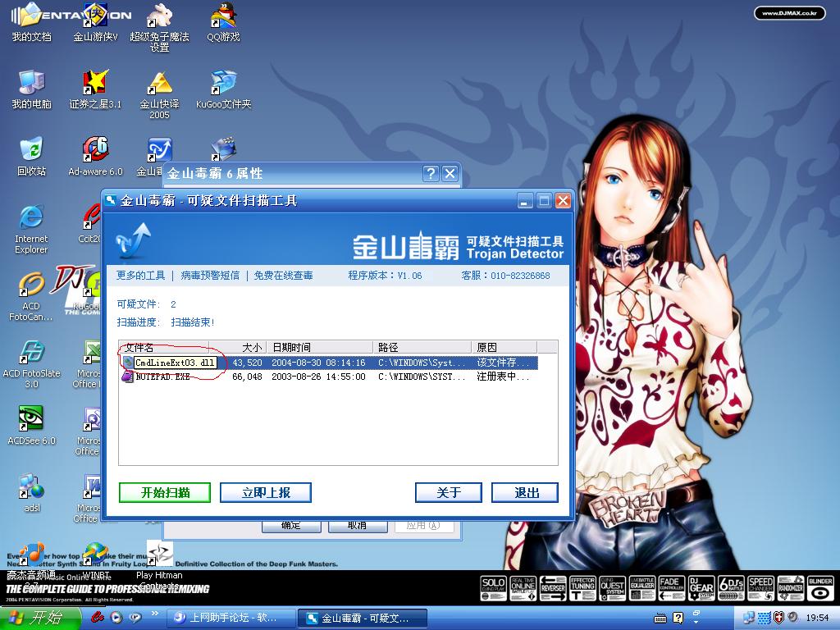Click the CmdLineExt03.dll file icon in the list
Screen dimensions: 840x630
tap(127, 363)
